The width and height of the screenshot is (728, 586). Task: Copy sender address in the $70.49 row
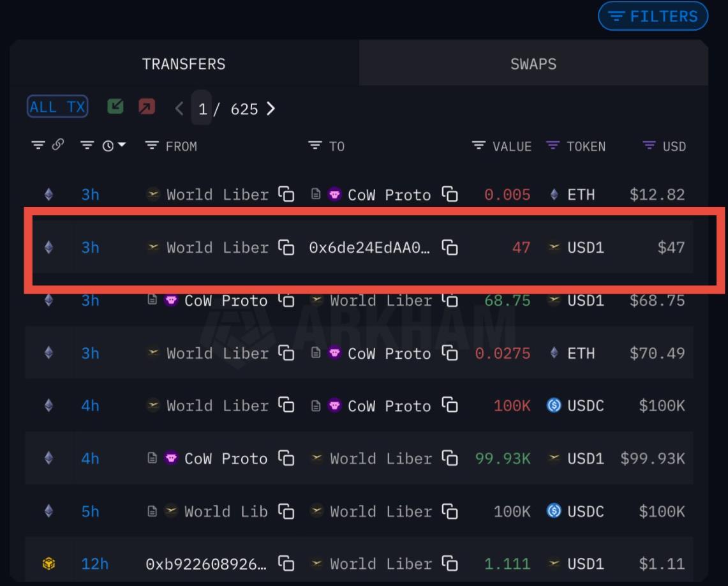coord(286,353)
